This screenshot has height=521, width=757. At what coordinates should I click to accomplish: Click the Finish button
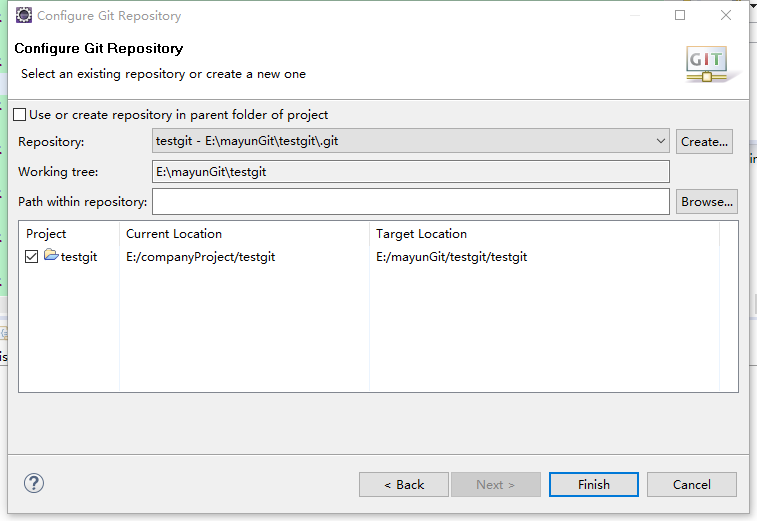point(593,484)
